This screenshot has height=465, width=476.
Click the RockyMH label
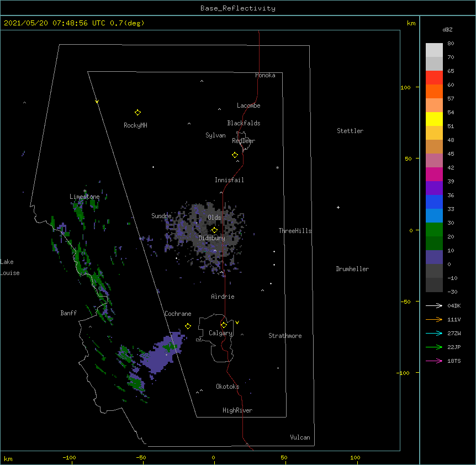click(x=135, y=125)
